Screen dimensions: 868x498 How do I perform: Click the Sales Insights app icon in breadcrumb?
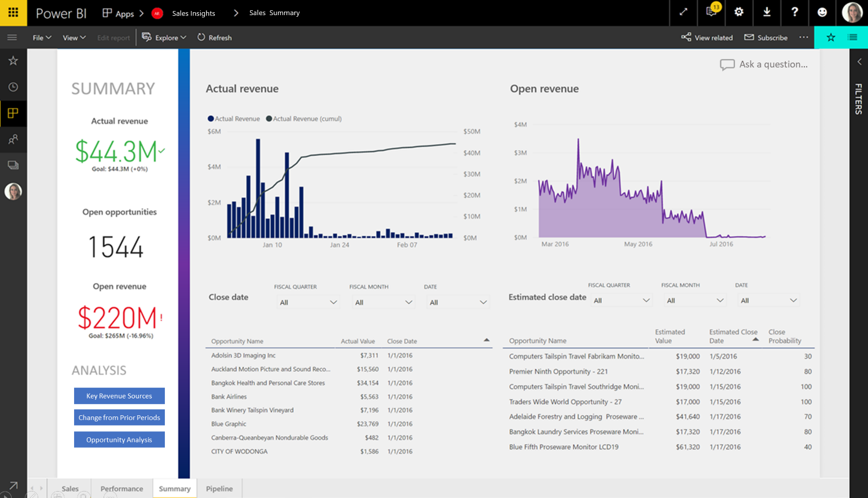157,13
